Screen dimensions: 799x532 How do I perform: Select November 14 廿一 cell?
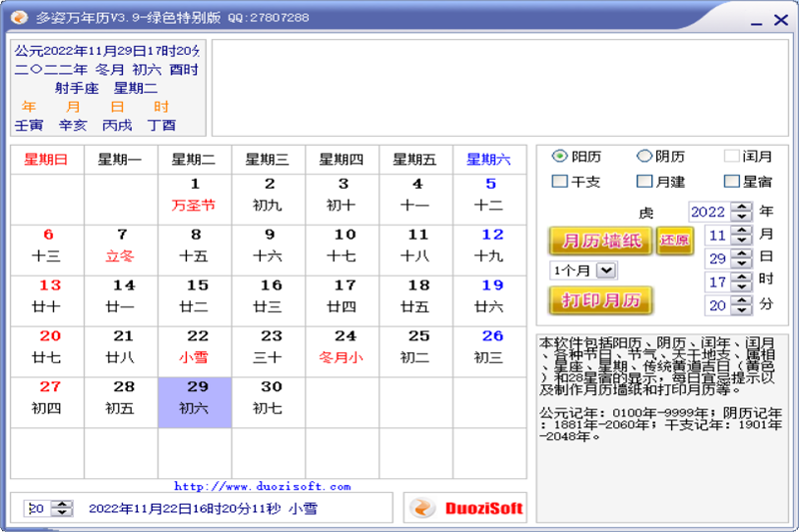coord(121,300)
